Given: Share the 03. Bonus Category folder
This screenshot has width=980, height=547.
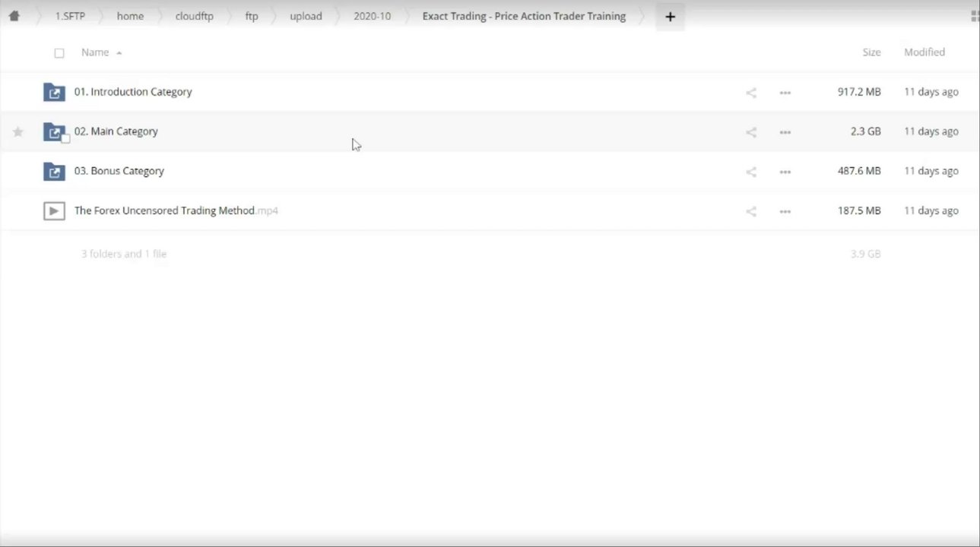Looking at the screenshot, I should coord(751,172).
